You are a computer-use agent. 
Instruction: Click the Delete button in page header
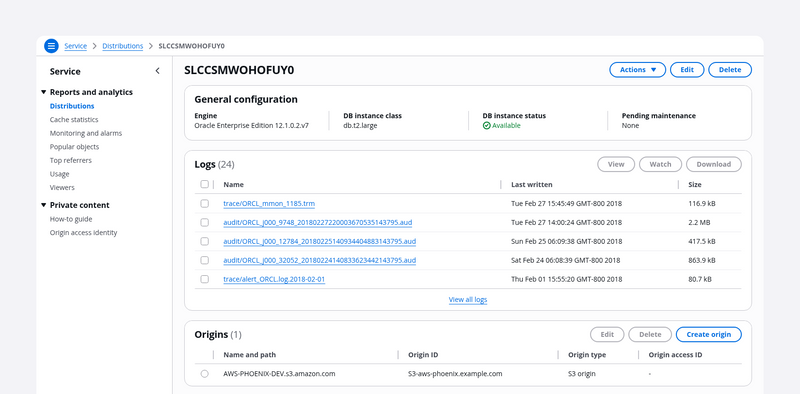(x=730, y=70)
